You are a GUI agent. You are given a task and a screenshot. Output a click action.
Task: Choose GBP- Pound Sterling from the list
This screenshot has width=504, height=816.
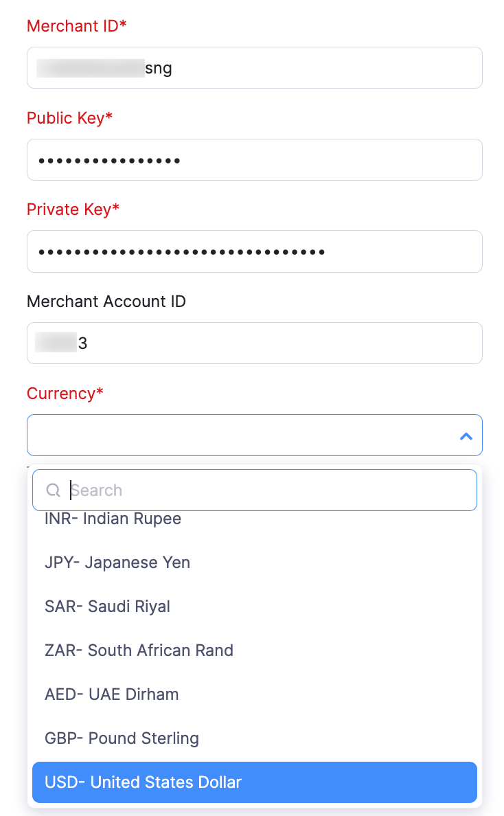point(122,738)
